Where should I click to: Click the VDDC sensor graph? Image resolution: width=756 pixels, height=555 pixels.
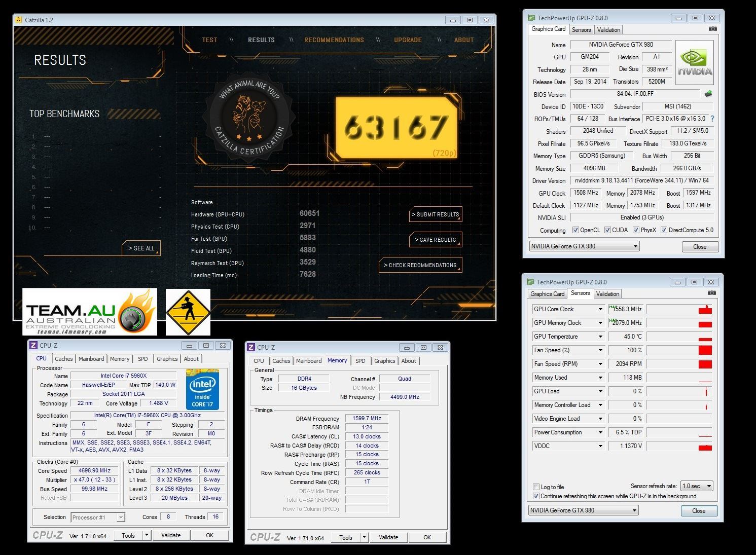point(679,446)
